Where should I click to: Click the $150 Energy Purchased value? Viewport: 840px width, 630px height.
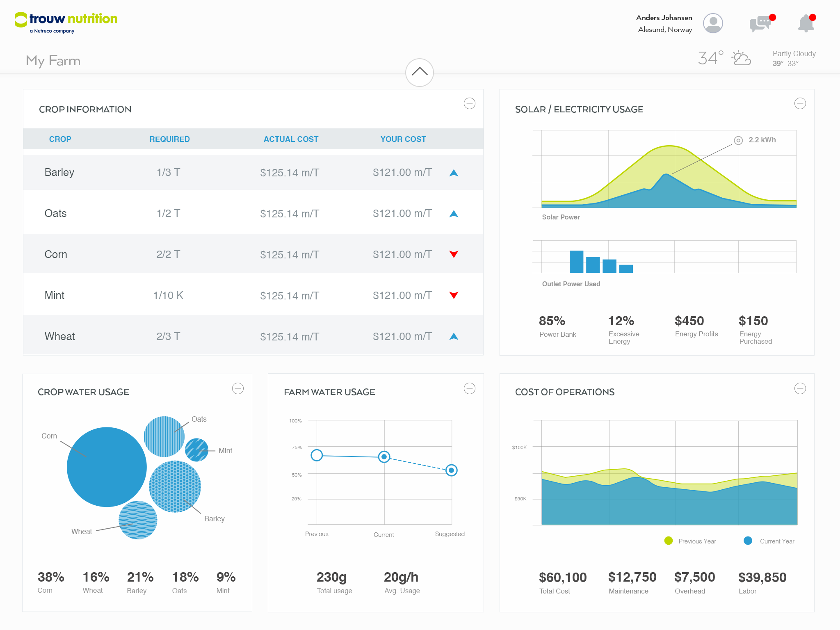click(x=753, y=321)
